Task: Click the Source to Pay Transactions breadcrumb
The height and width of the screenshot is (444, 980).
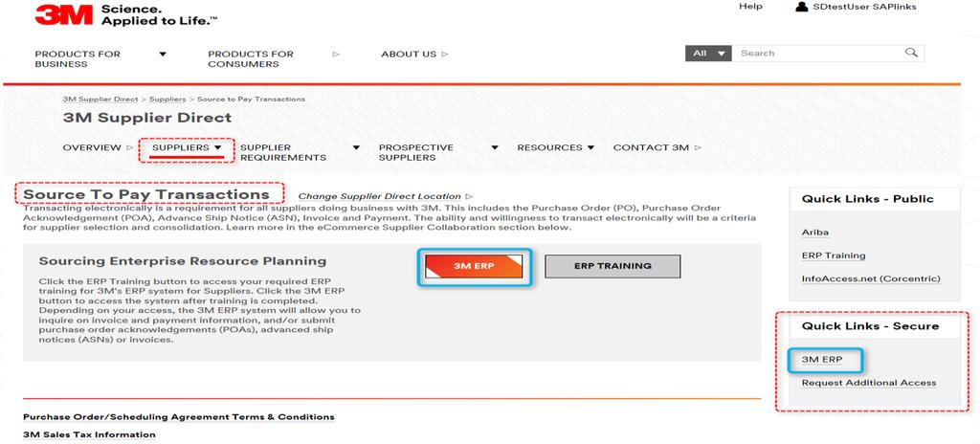Action: point(252,99)
